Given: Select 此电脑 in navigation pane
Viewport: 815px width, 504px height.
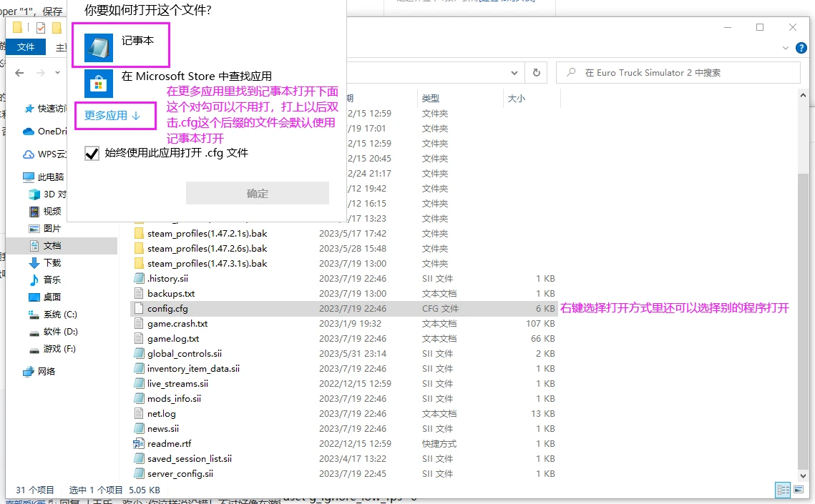Looking at the screenshot, I should [44, 177].
